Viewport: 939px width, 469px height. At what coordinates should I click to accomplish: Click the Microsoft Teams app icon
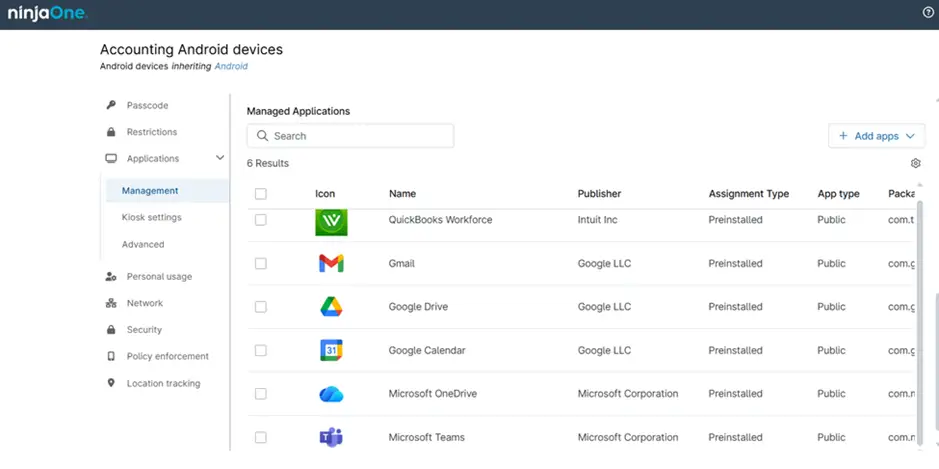click(x=331, y=437)
